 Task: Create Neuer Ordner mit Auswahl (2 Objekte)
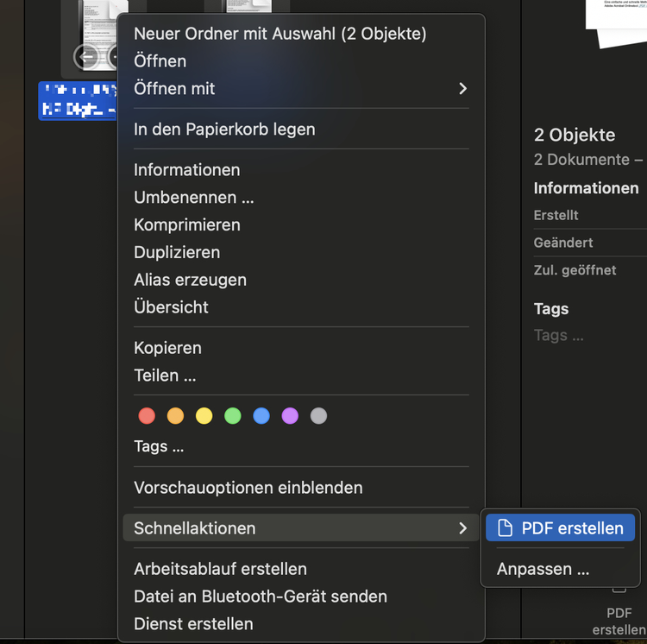coord(301,34)
